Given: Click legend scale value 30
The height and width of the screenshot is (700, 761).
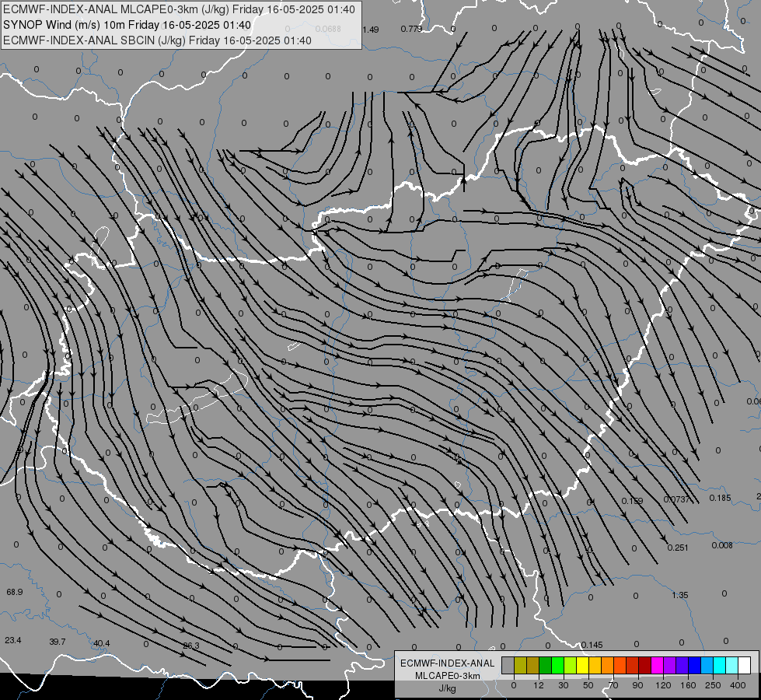Looking at the screenshot, I should 564,685.
